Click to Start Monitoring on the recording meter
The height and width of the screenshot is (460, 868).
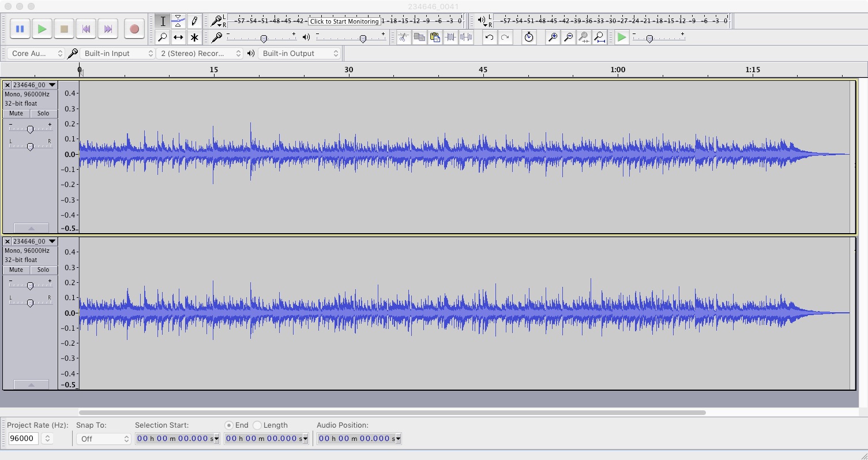point(345,21)
